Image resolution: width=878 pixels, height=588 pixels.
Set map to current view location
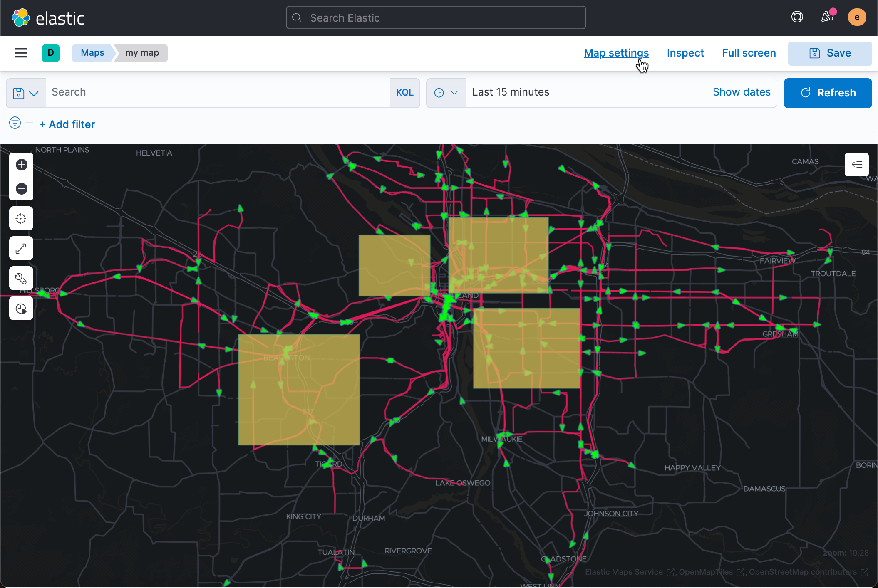(x=21, y=218)
